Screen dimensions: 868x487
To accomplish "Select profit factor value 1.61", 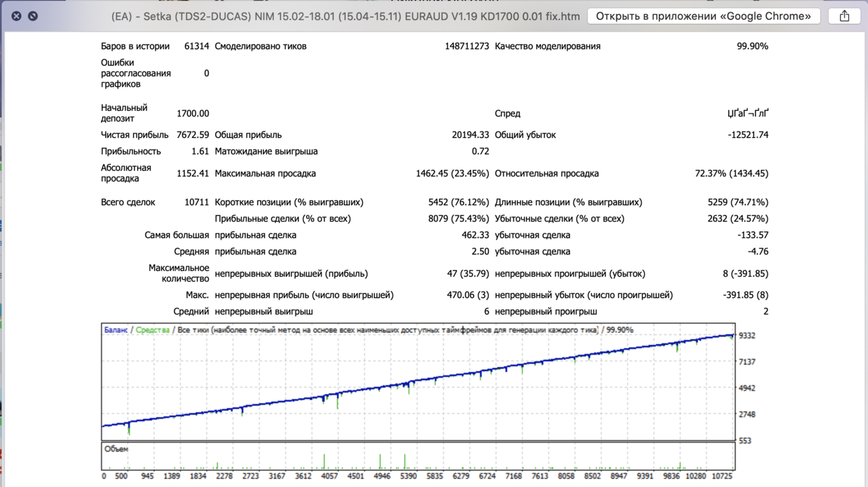I will 200,151.
